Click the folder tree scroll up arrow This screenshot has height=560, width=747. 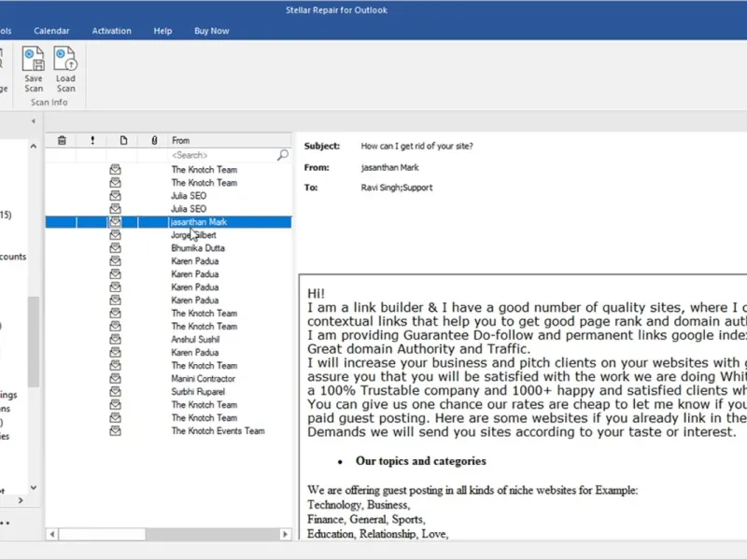click(34, 147)
